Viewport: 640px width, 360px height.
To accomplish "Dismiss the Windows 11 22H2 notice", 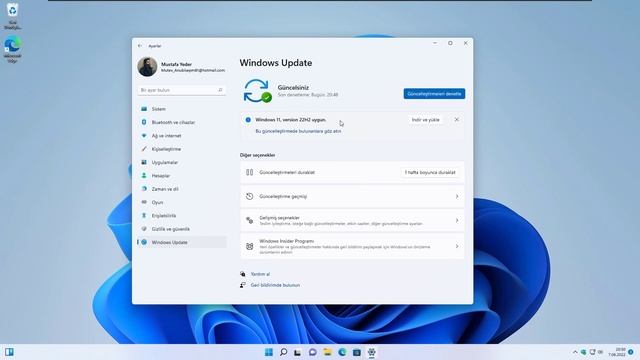I will tap(457, 120).
